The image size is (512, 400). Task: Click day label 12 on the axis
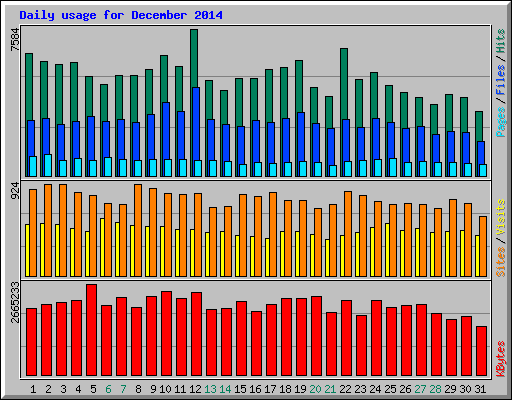click(195, 389)
